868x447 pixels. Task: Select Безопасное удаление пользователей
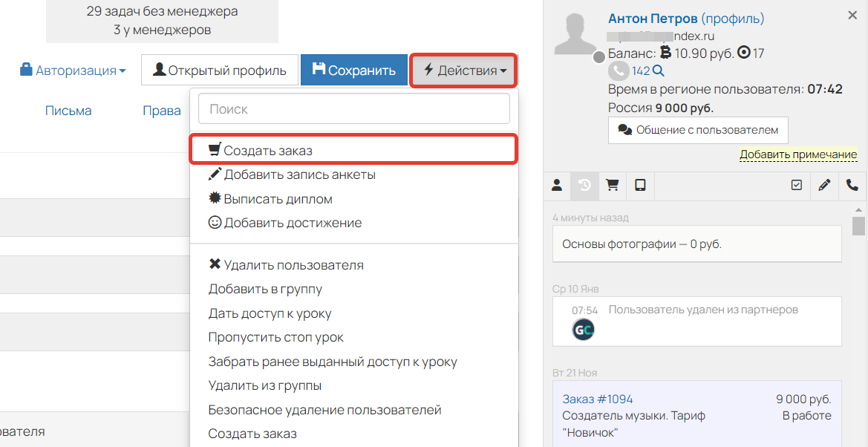tap(324, 410)
